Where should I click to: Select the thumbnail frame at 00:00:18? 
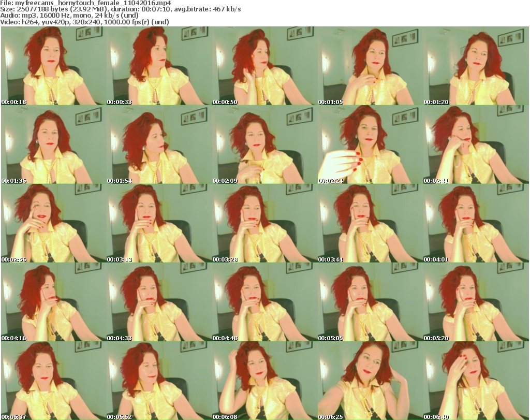coord(53,66)
